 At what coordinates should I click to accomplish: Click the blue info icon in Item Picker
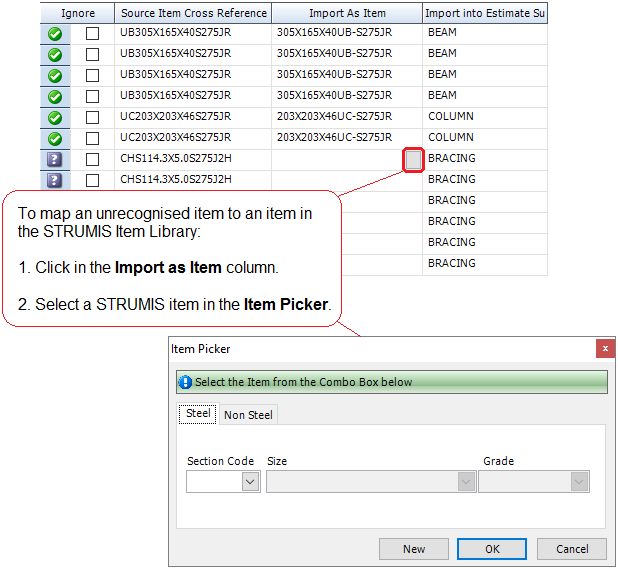pyautogui.click(x=185, y=382)
